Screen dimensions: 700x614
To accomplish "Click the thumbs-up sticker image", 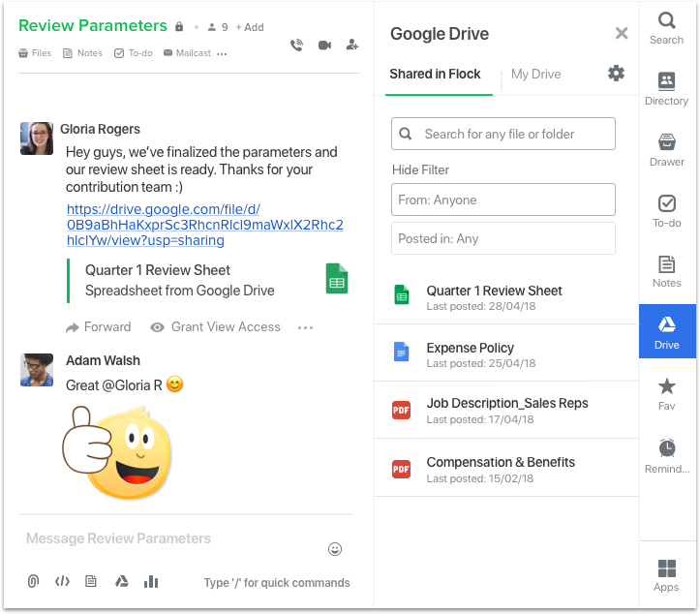I will point(116,452).
